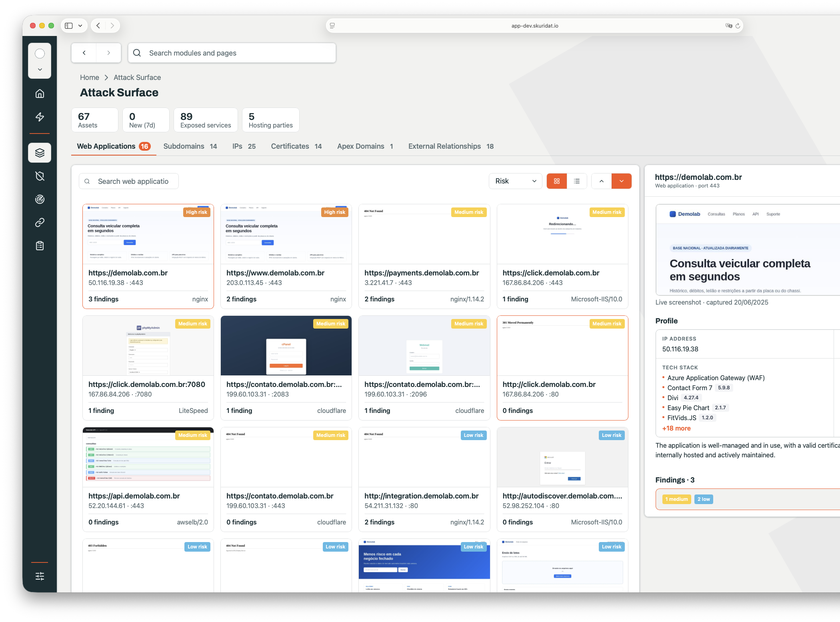Reload the page with browser refresh icon
This screenshot has height=622, width=840.
738,26
